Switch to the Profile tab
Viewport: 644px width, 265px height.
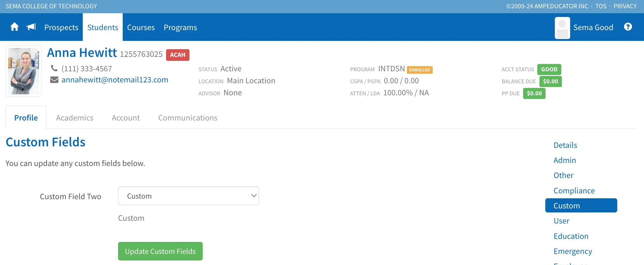tap(26, 118)
